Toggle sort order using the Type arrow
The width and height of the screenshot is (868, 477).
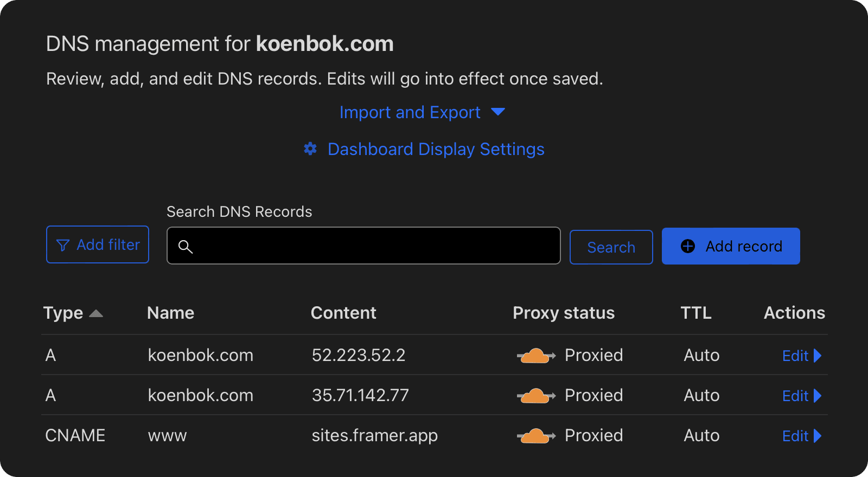tap(96, 313)
